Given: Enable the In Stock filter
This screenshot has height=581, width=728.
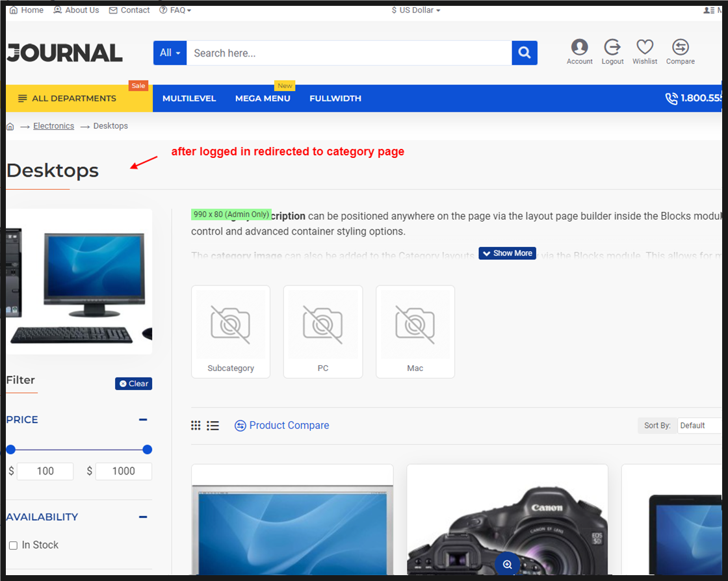Looking at the screenshot, I should (x=12, y=545).
